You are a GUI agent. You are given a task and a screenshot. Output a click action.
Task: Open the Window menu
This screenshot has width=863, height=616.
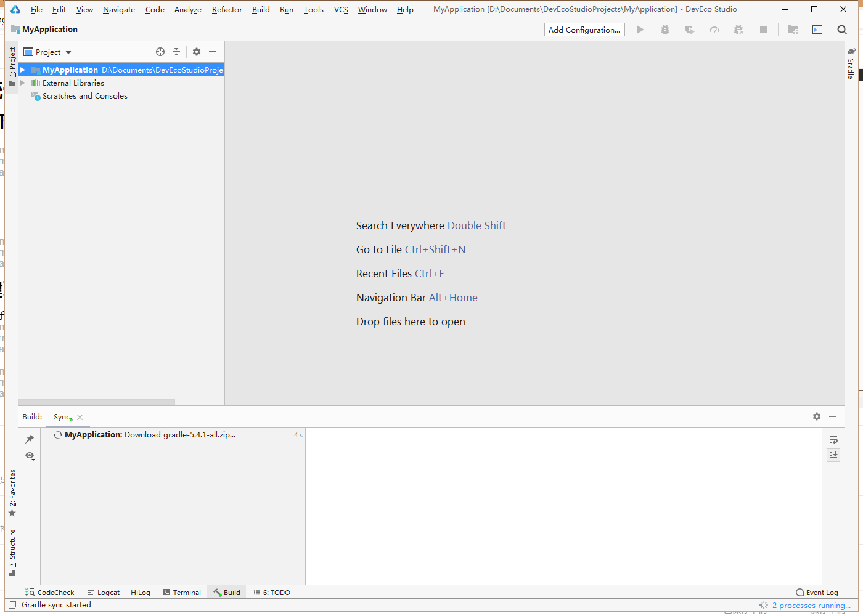373,9
